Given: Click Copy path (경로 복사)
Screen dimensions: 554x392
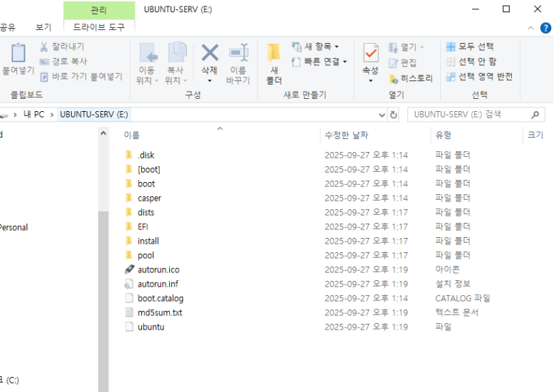Looking at the screenshot, I should tap(64, 62).
